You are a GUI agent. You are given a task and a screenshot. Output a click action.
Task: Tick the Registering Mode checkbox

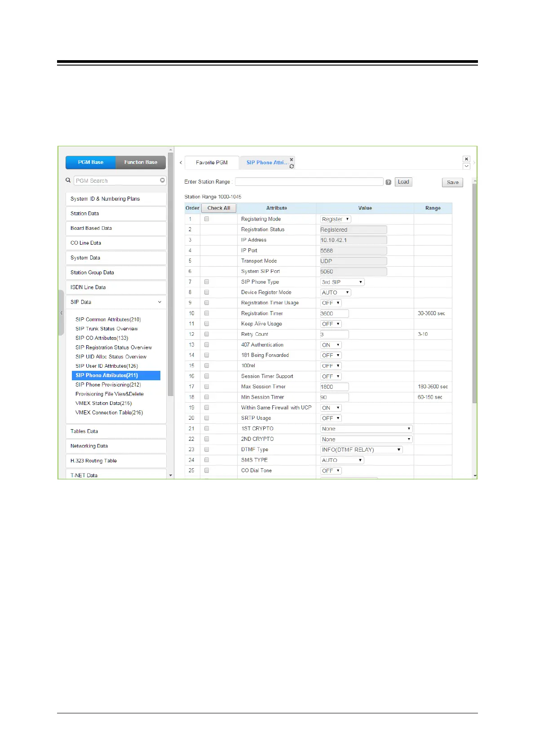coord(207,219)
